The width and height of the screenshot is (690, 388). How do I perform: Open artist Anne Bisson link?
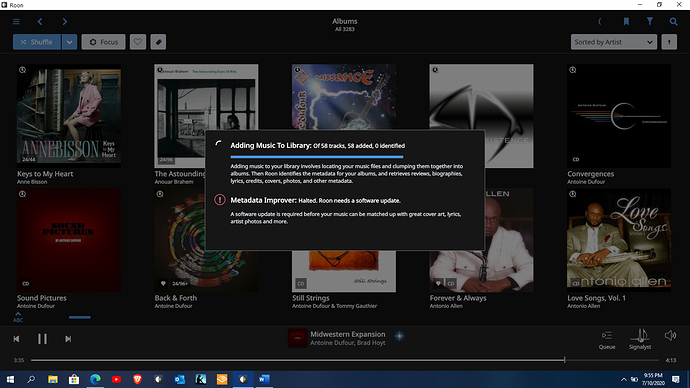(32, 182)
